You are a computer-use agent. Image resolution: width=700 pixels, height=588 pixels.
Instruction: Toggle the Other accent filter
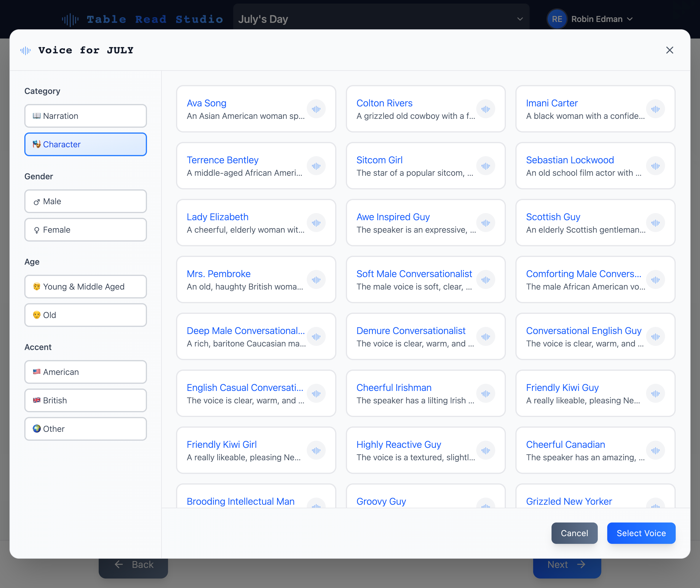(85, 429)
